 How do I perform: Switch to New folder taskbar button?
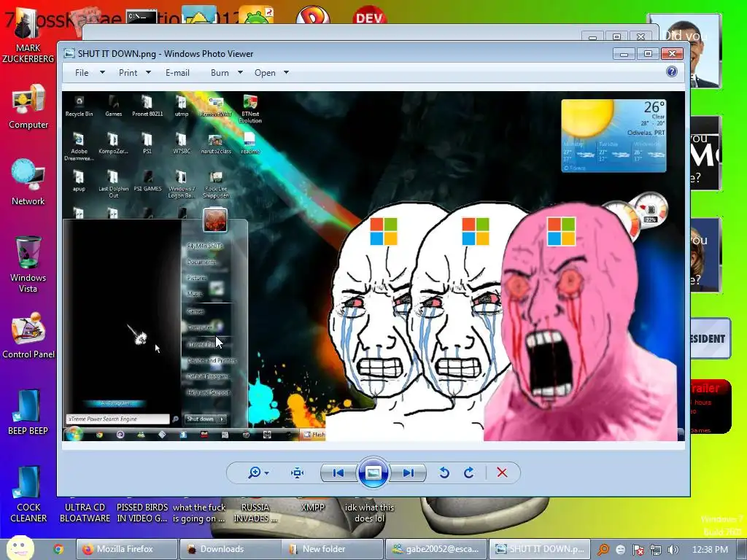pos(333,549)
